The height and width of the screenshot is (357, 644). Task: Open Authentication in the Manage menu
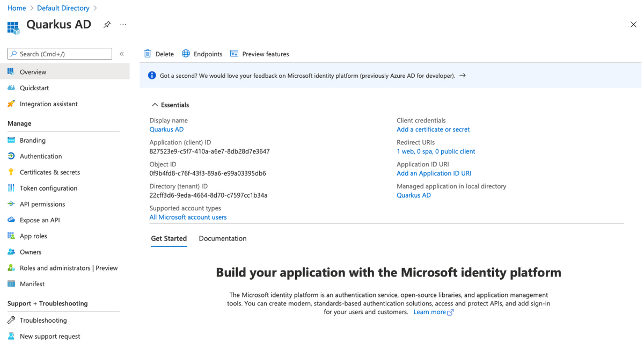(41, 156)
